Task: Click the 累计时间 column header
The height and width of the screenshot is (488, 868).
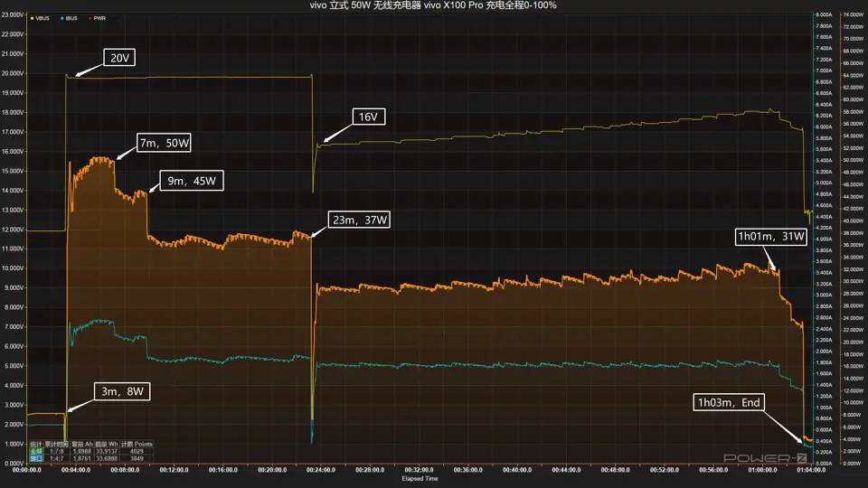Action: coord(56,445)
